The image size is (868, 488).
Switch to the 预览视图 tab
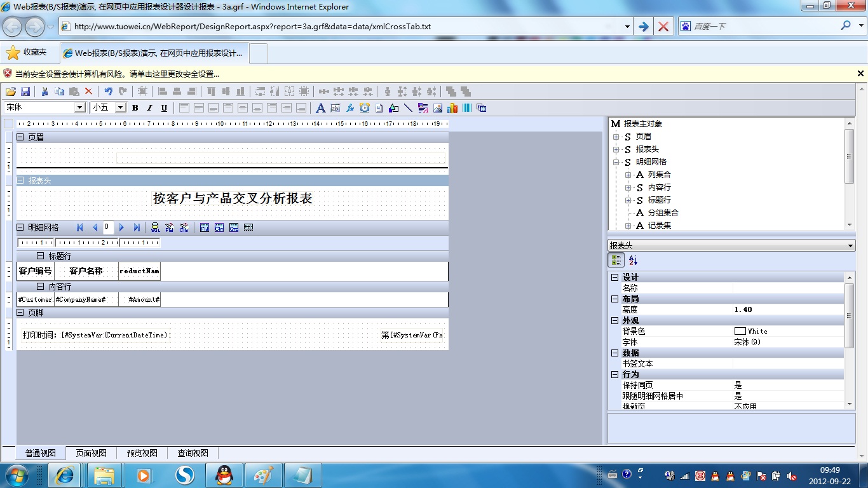tap(142, 453)
